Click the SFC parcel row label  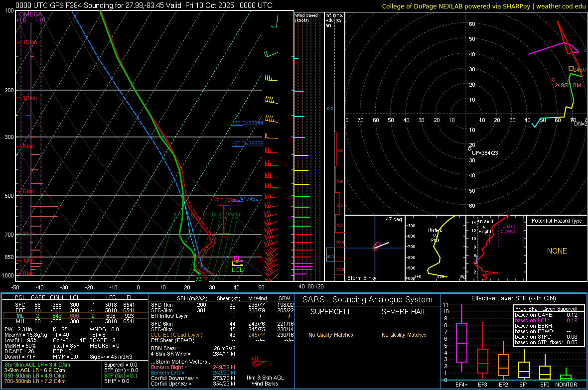click(x=20, y=305)
